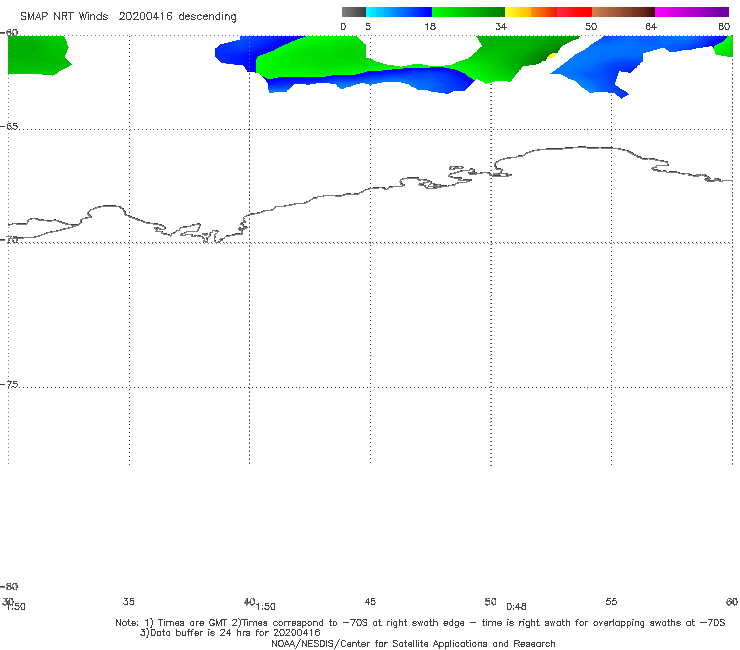Click the longitude axis label "35"
740x650 pixels.
[x=128, y=601]
